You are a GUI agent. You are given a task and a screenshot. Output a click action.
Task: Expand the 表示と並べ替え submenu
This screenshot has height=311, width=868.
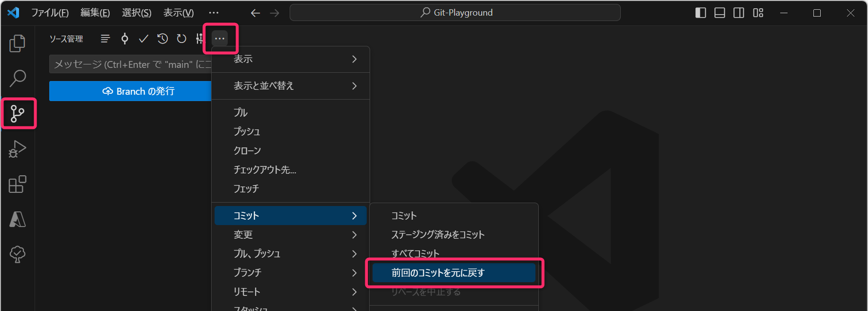pyautogui.click(x=291, y=86)
